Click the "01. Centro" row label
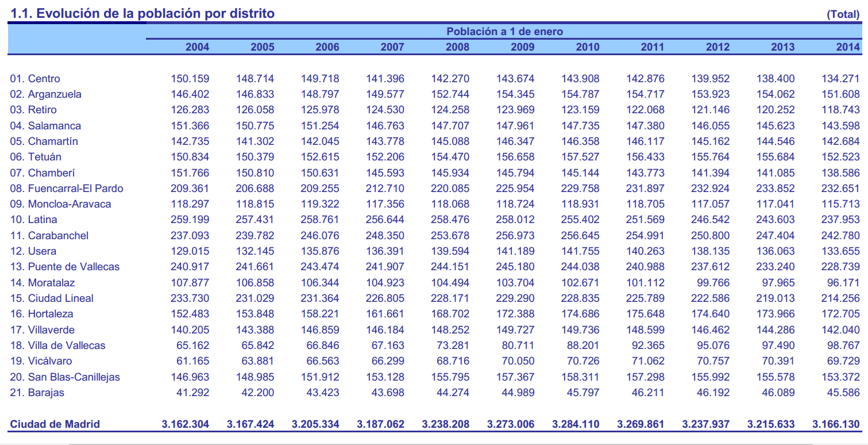868x445 pixels. click(35, 79)
